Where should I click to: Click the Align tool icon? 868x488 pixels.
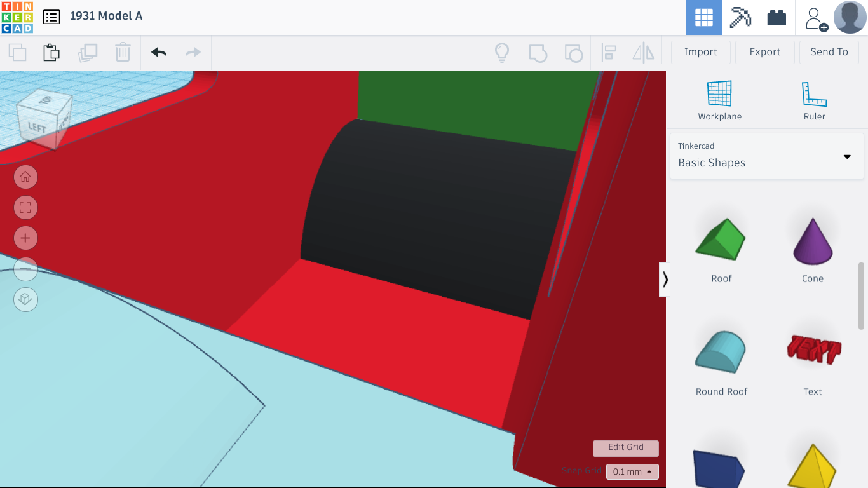click(609, 53)
